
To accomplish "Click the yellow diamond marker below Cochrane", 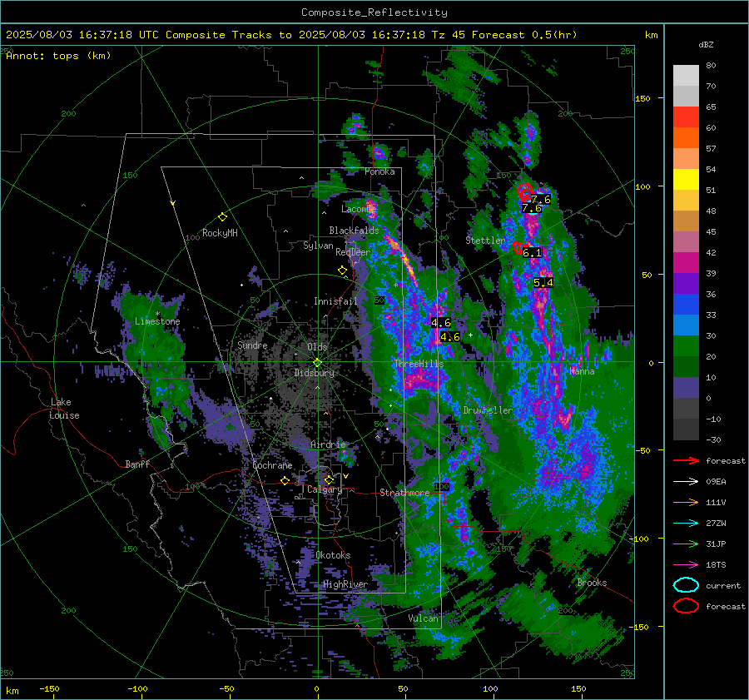I will 285,481.
